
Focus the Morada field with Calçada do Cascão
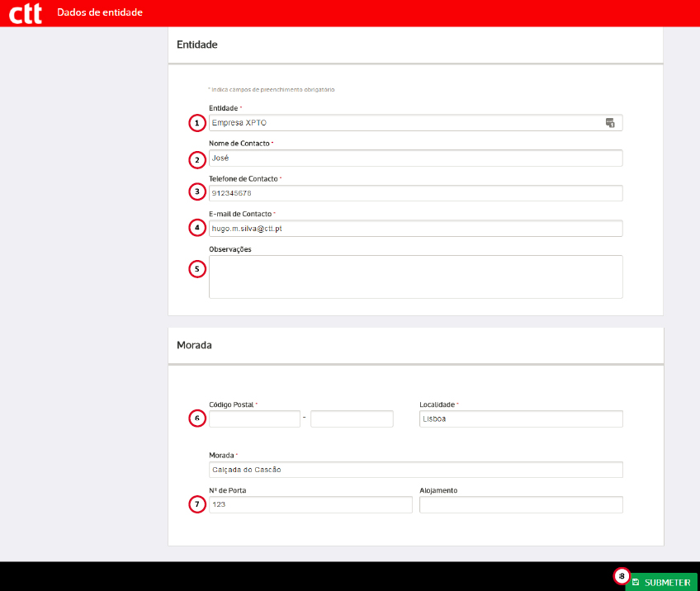click(415, 470)
